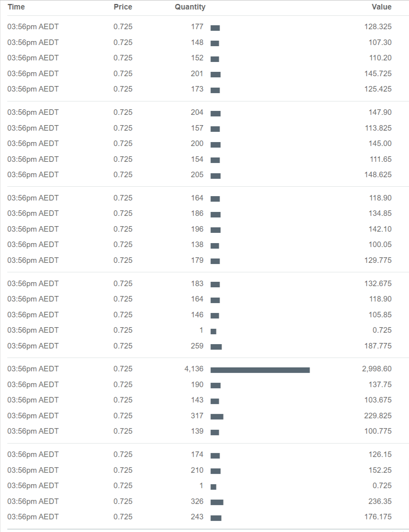Screen dimensions: 409x532
Task: Select the value 100.05
Action: [x=380, y=245]
